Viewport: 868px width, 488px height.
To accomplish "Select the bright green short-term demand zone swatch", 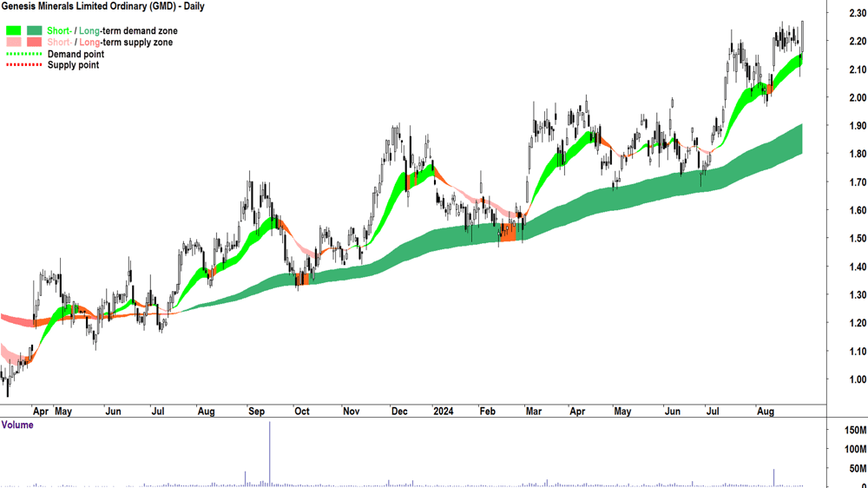I will (13, 31).
